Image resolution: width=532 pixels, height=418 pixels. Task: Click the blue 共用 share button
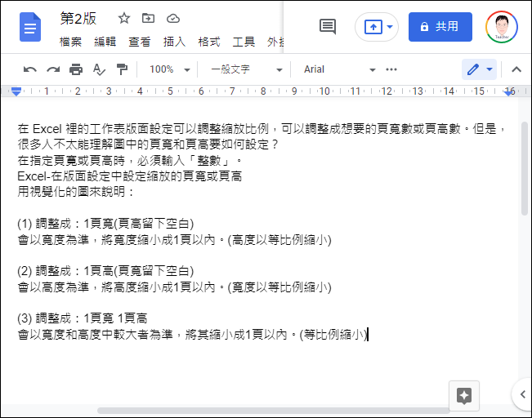pos(440,27)
